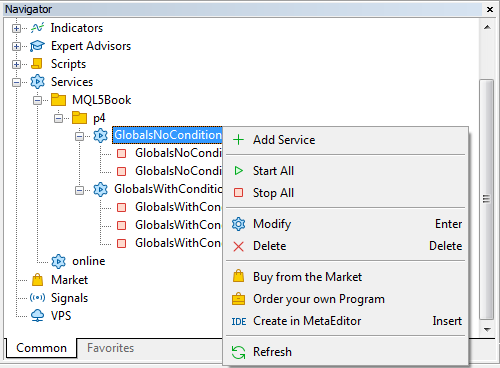
Task: Click the second stopped GlobalsWithCon instance icon
Action: coord(122,225)
